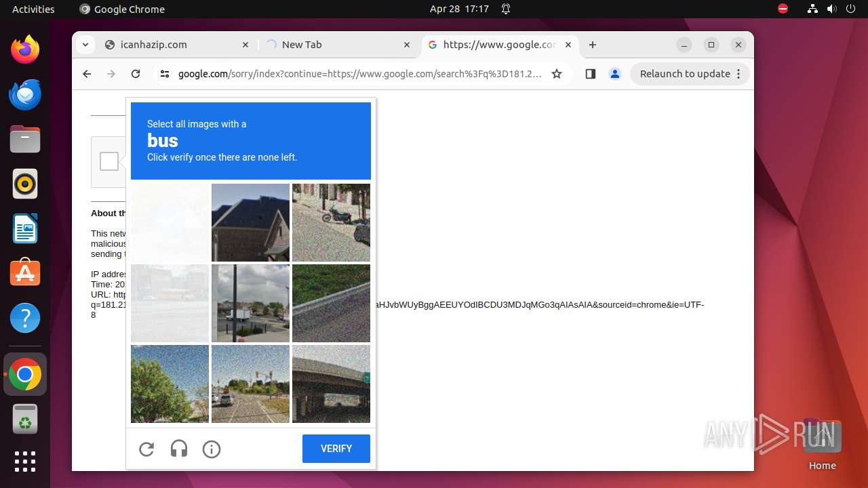
Task: Select the dark rooftop house image tile
Action: [250, 222]
